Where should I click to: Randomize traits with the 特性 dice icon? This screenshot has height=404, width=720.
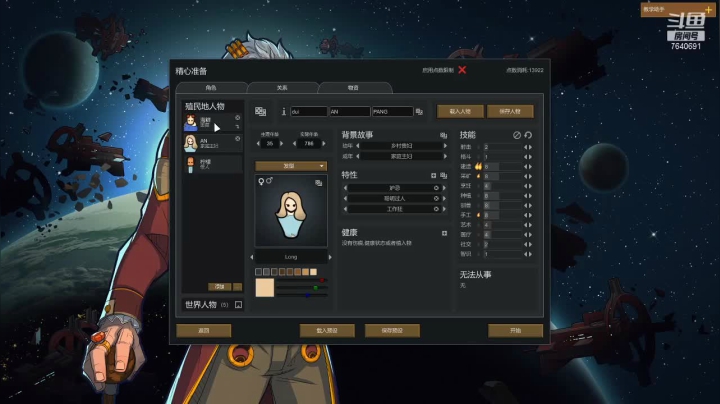(x=443, y=175)
